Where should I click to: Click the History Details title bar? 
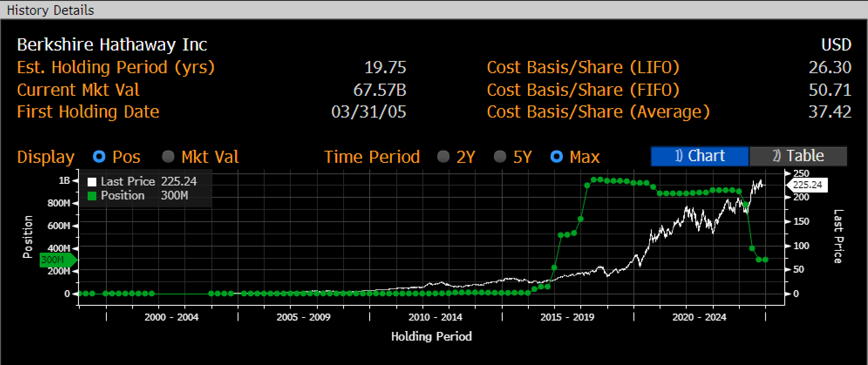click(434, 10)
